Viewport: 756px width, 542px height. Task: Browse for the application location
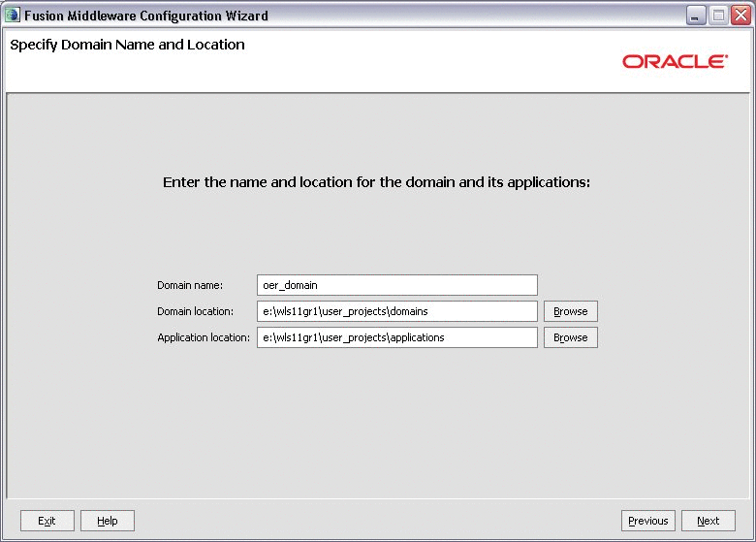(570, 337)
